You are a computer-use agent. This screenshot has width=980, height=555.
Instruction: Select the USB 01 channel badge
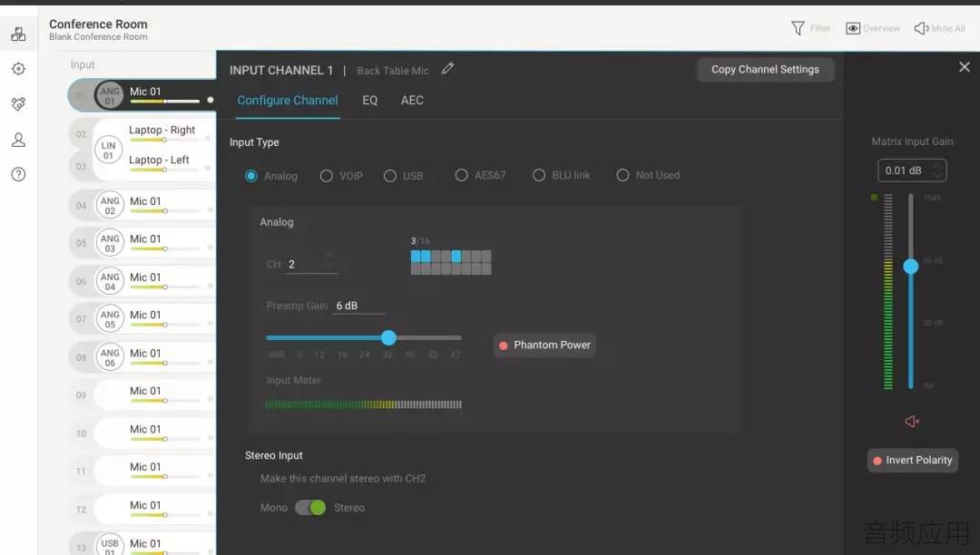(x=110, y=546)
